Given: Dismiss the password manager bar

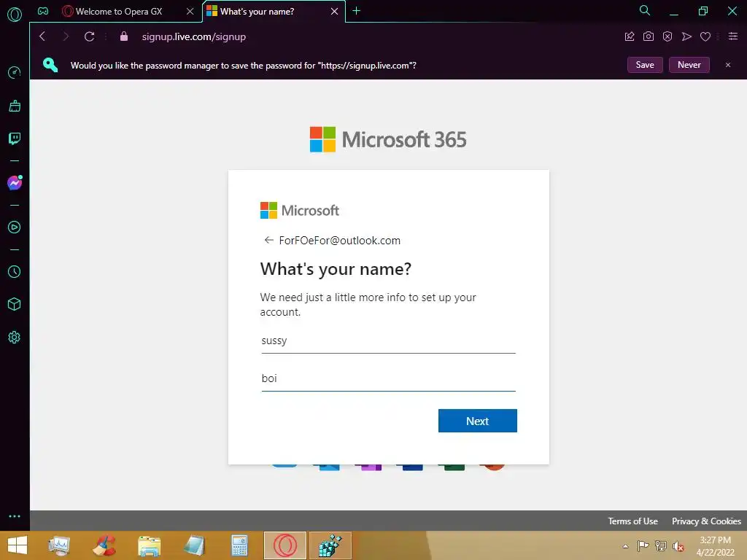Looking at the screenshot, I should (x=728, y=65).
